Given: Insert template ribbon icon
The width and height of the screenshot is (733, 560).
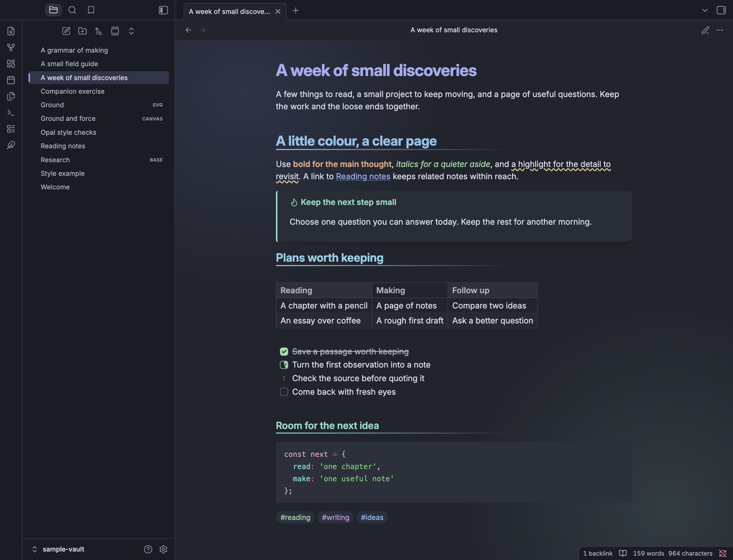Looking at the screenshot, I should click(11, 96).
